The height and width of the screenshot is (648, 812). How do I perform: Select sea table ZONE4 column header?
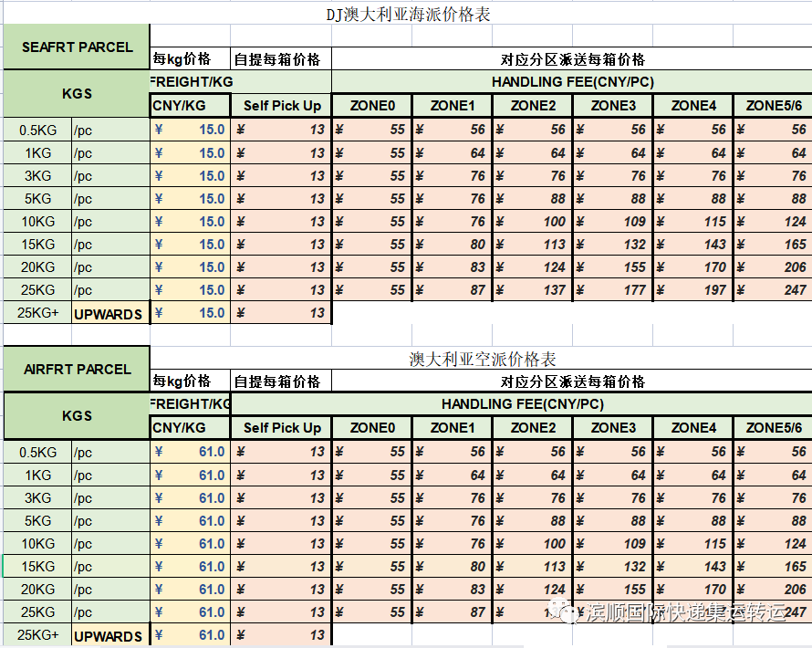coord(692,106)
